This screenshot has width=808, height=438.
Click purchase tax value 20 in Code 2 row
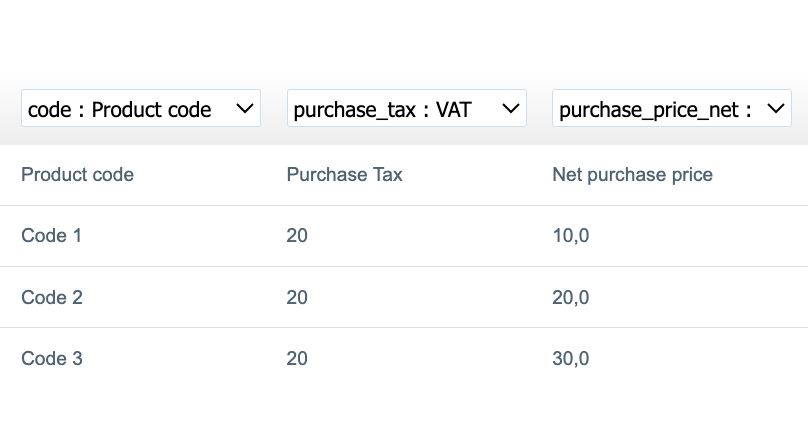(297, 297)
